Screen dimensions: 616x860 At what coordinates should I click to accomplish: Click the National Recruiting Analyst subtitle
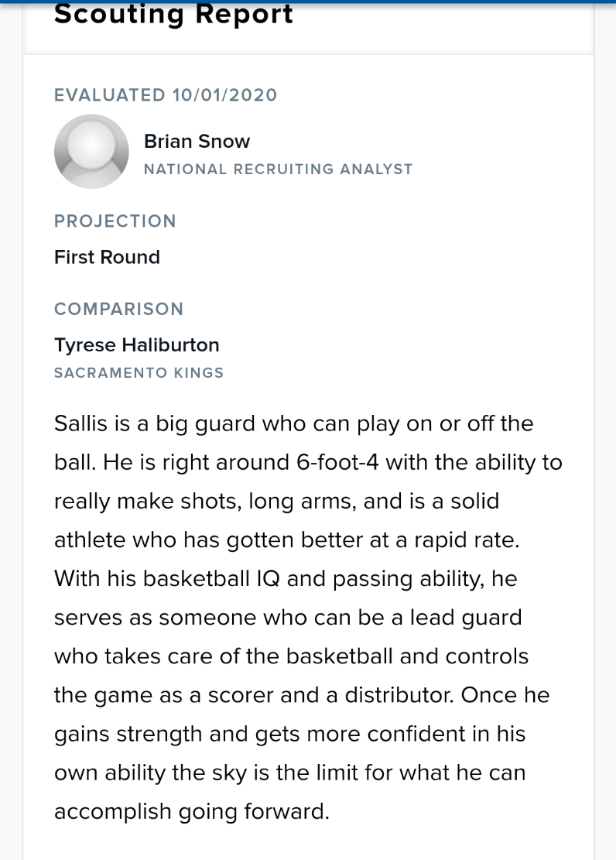click(x=278, y=169)
